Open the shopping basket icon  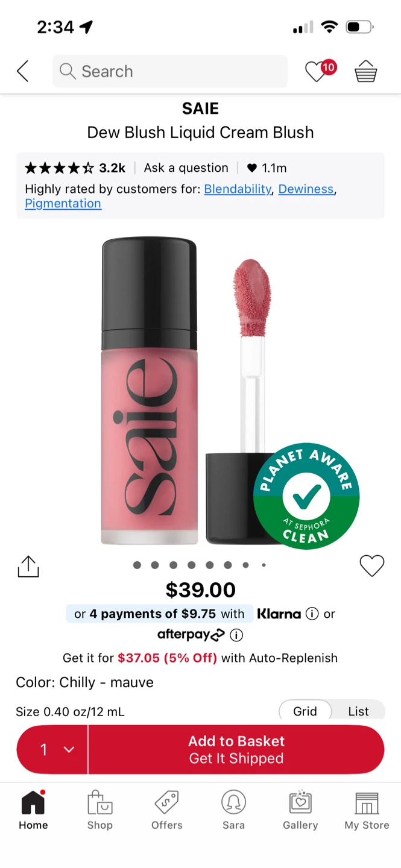point(365,72)
